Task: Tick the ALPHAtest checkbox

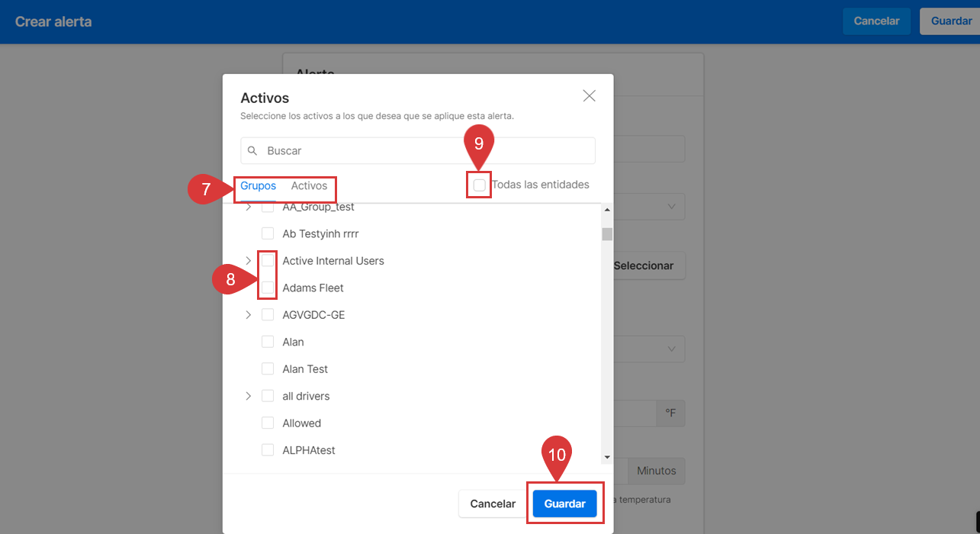Action: [x=268, y=450]
